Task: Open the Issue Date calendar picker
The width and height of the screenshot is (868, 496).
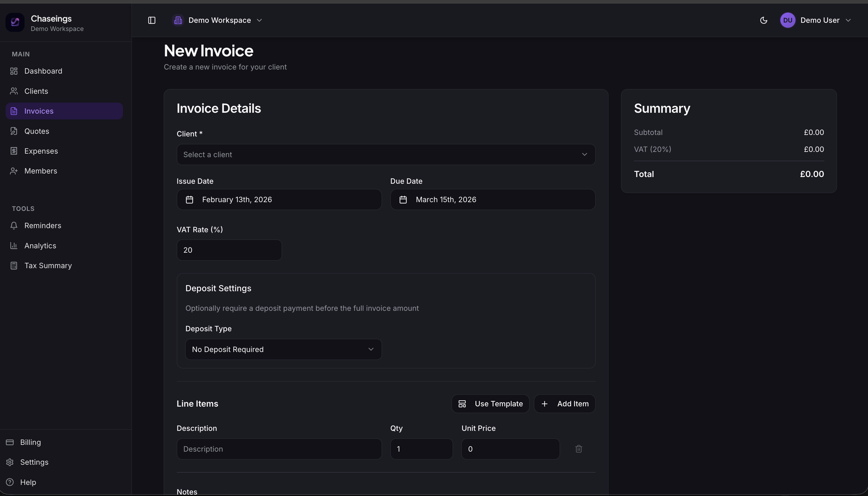Action: 190,200
